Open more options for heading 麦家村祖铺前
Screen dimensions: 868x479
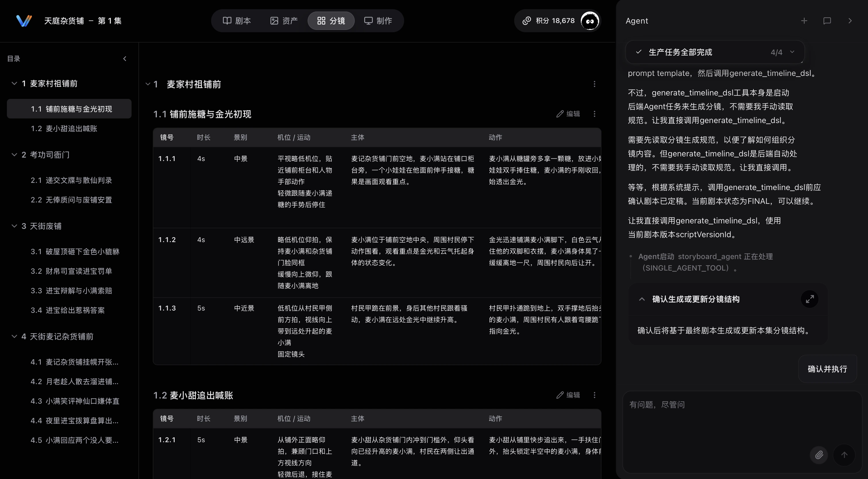click(594, 84)
